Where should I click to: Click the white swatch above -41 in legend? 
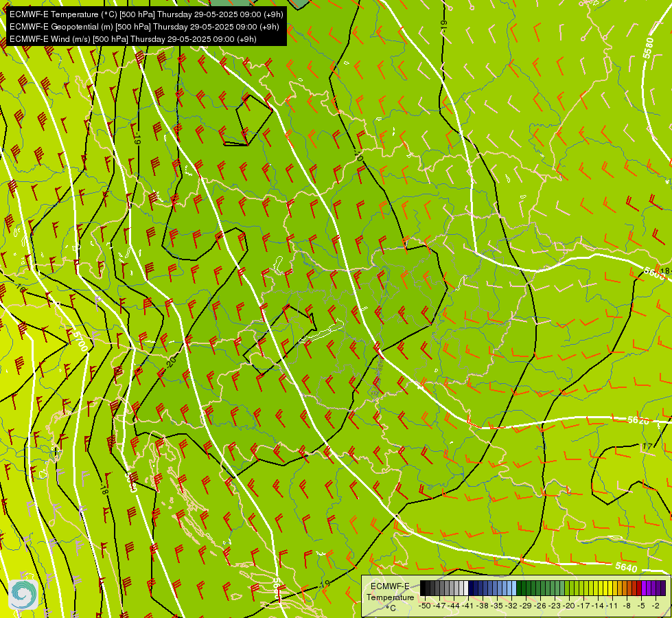pos(466,588)
